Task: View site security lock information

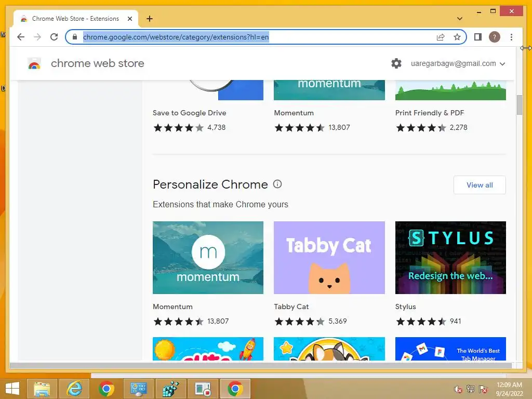Action: [75, 37]
